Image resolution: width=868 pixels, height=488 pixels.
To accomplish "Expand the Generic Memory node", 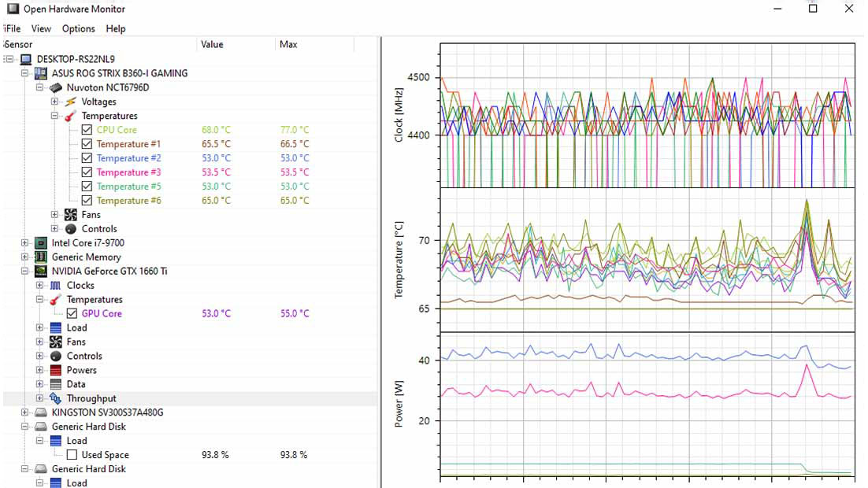I will [25, 257].
